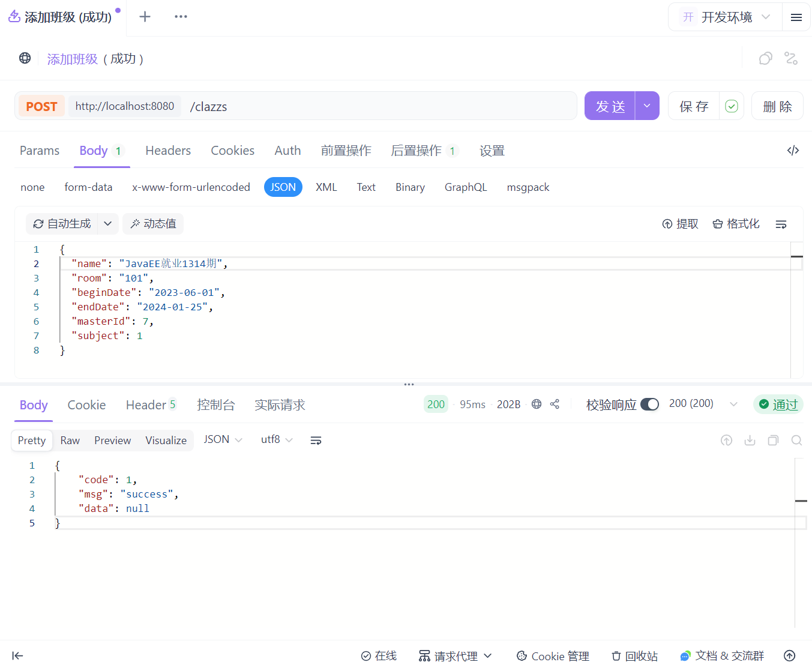Click the link/route icon in request header
The width and height of the screenshot is (812, 668).
click(x=791, y=58)
